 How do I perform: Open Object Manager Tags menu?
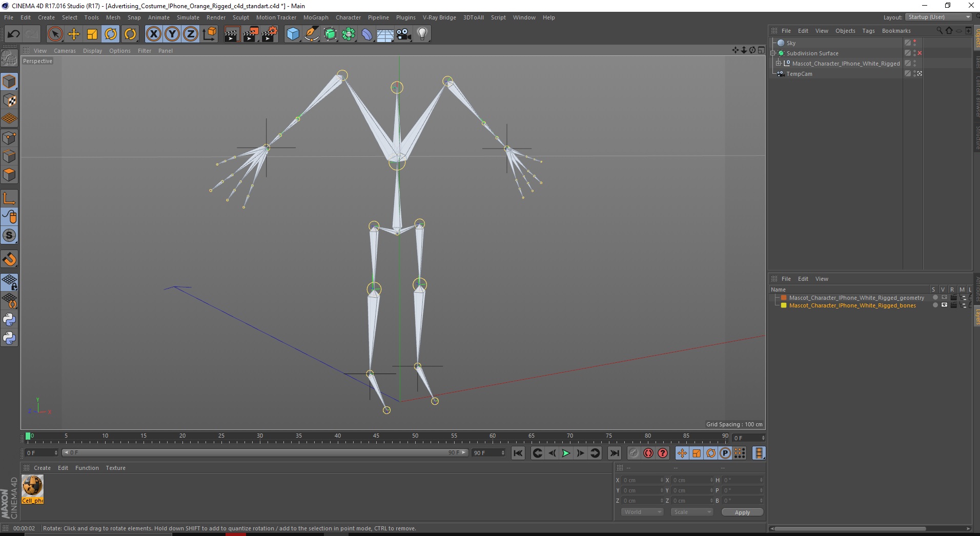868,31
